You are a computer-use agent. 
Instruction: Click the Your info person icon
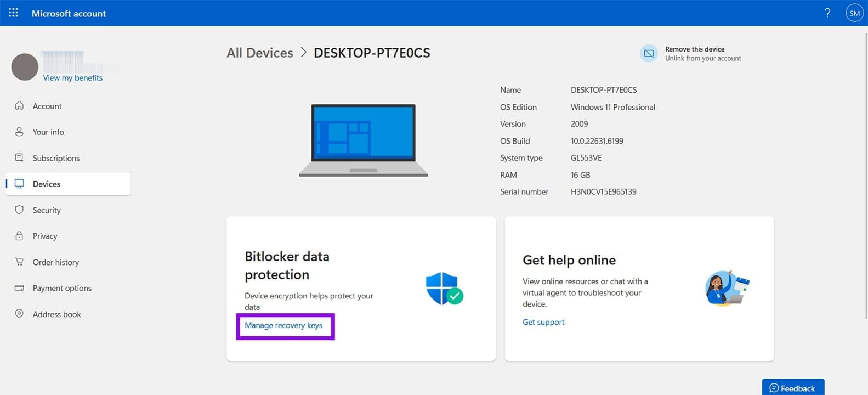tap(19, 132)
